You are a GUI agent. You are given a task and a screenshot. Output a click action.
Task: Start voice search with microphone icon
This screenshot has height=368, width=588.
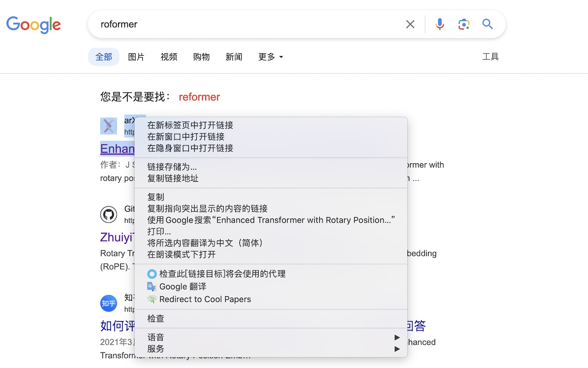click(440, 24)
